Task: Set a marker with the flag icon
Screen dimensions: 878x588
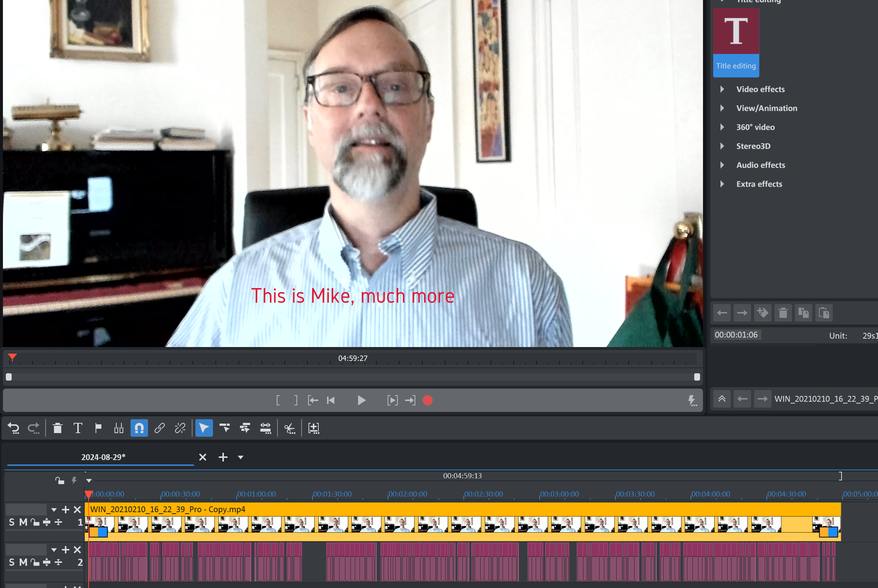Action: click(x=98, y=428)
